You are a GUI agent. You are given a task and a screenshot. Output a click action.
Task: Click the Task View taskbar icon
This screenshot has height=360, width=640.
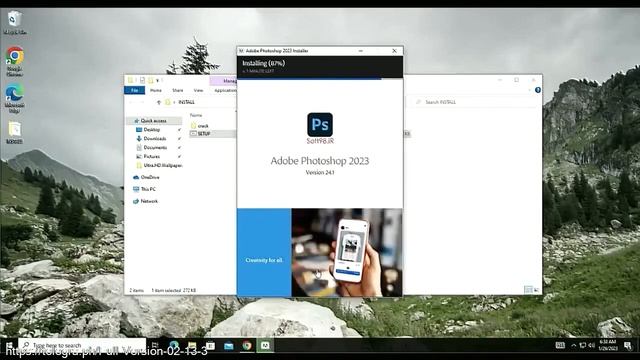[155, 345]
